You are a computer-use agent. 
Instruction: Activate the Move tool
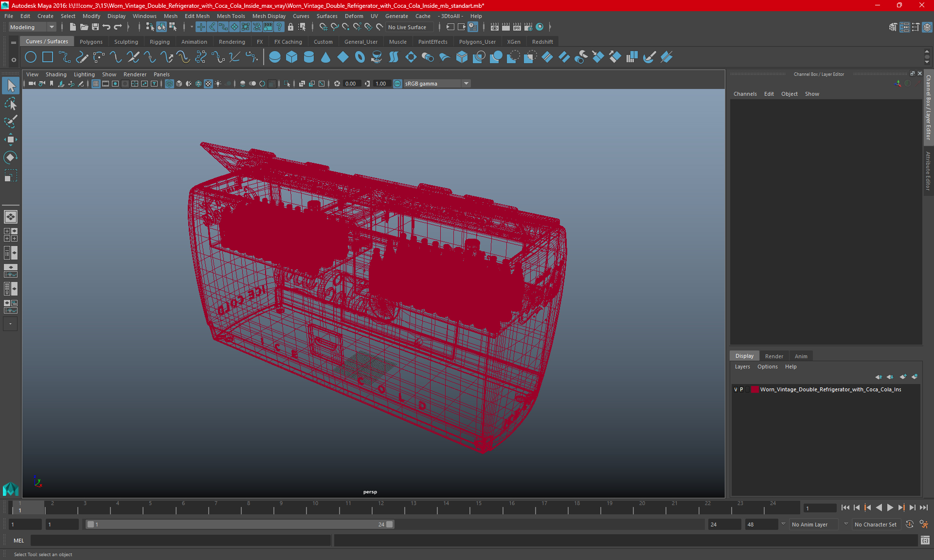[11, 140]
